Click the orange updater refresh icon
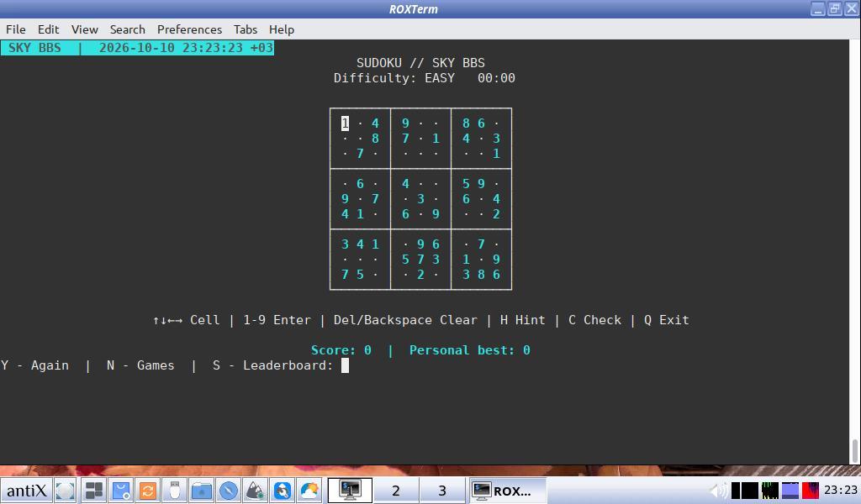This screenshot has height=504, width=861. click(x=148, y=491)
